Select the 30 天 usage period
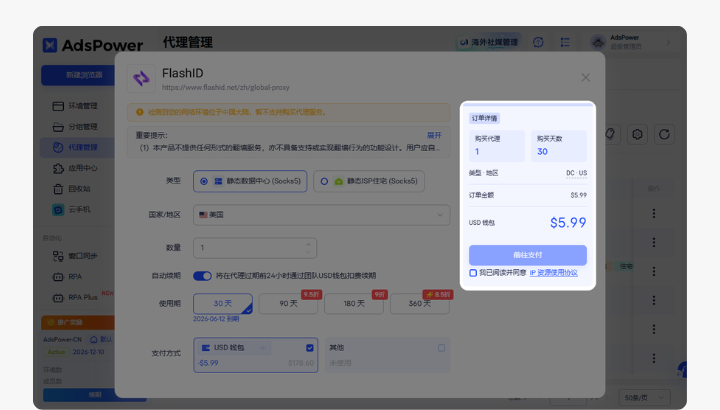This screenshot has height=410, width=720. (x=223, y=303)
